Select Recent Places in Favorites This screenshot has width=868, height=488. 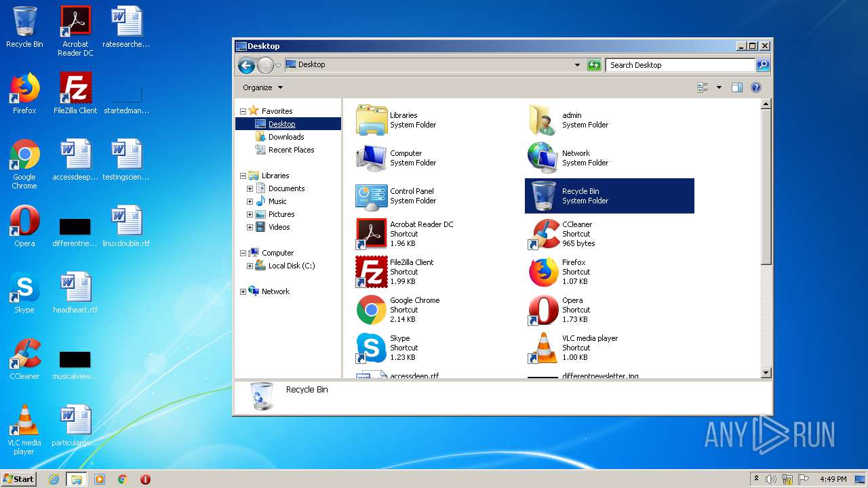(291, 150)
